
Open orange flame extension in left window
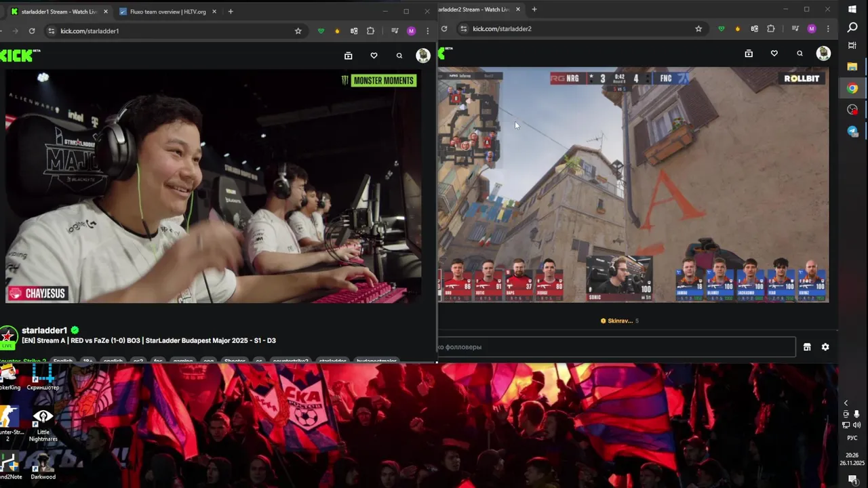[338, 30]
